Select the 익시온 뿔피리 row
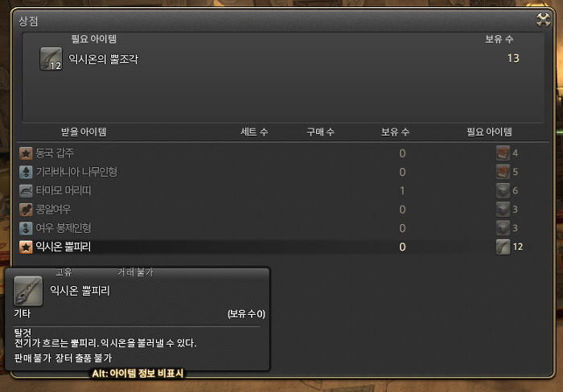Screen dimensions: 563x392 click(x=284, y=247)
